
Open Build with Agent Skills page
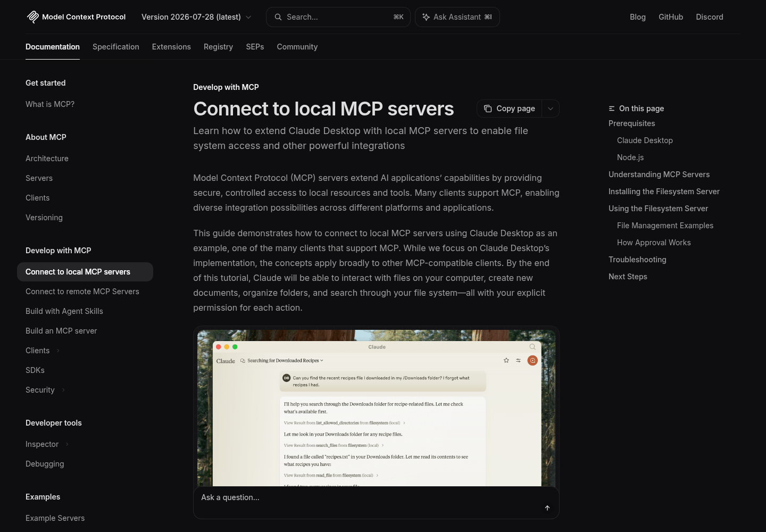[x=64, y=311]
